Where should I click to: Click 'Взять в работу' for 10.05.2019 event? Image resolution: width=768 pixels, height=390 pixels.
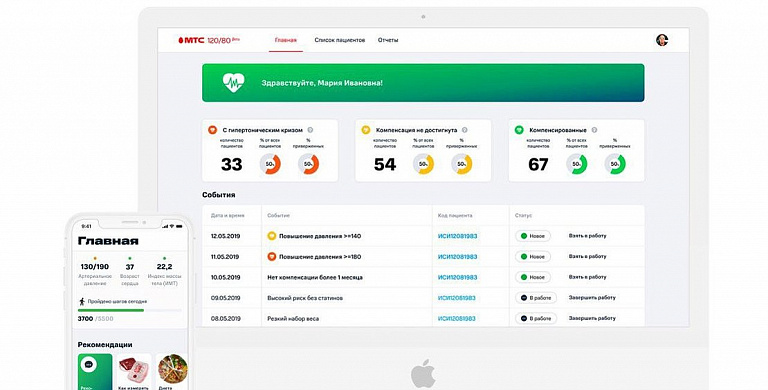point(587,277)
